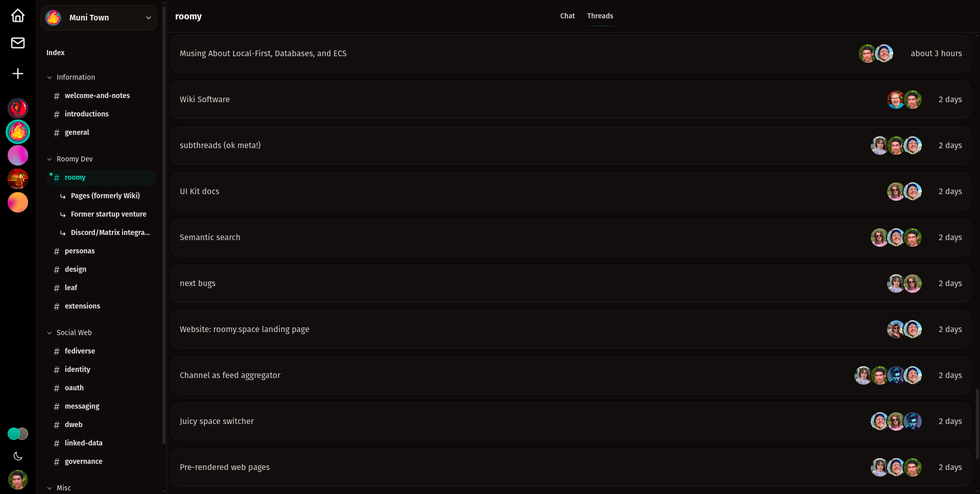Open the inbox mail icon
This screenshot has width=980, height=494.
[18, 43]
